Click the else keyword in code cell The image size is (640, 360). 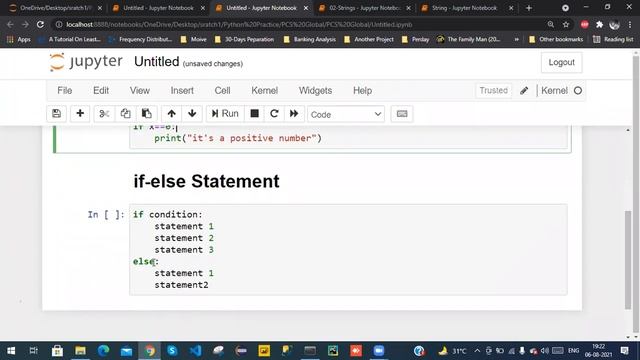(144, 261)
